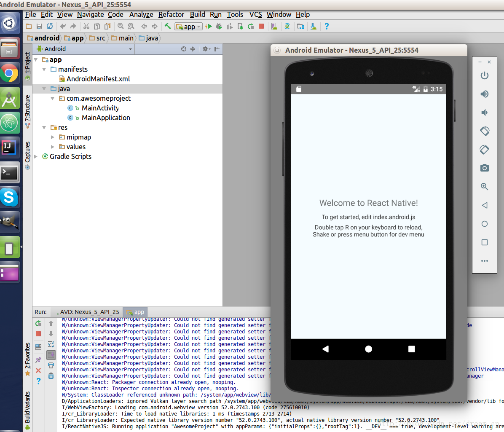The image size is (504, 432).
Task: Click Scroll from Source target icon
Action: pos(184,49)
